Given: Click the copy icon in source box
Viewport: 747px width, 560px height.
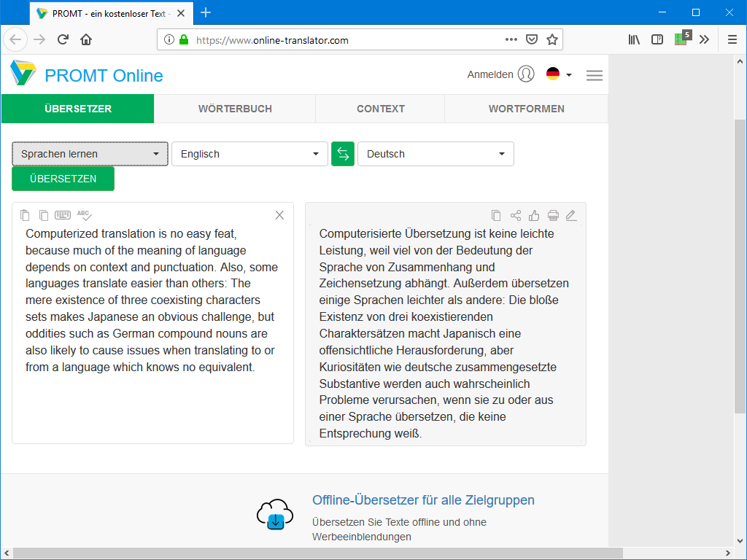Looking at the screenshot, I should point(43,215).
